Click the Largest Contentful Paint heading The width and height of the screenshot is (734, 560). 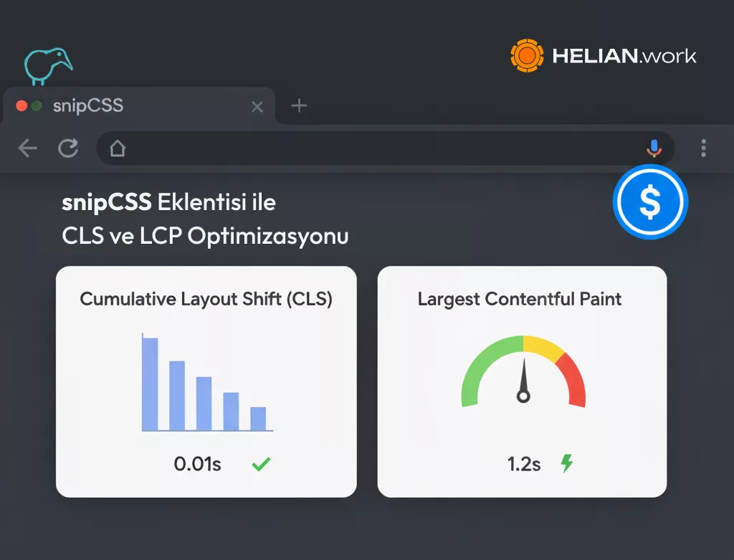click(x=520, y=299)
